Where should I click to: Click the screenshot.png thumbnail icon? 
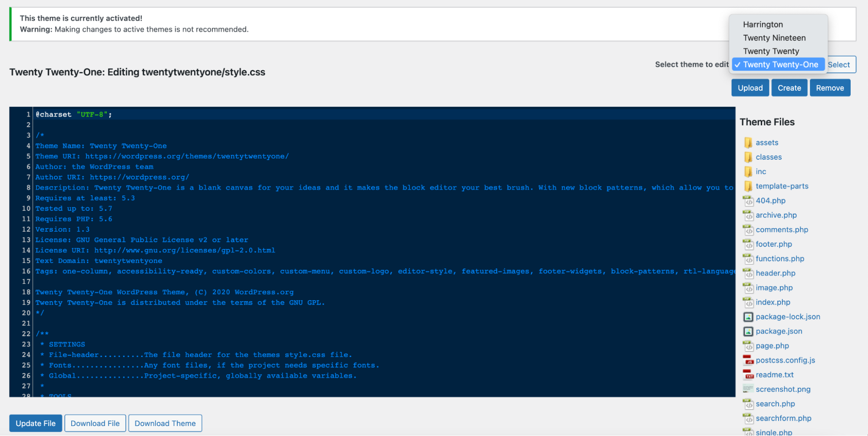point(748,389)
